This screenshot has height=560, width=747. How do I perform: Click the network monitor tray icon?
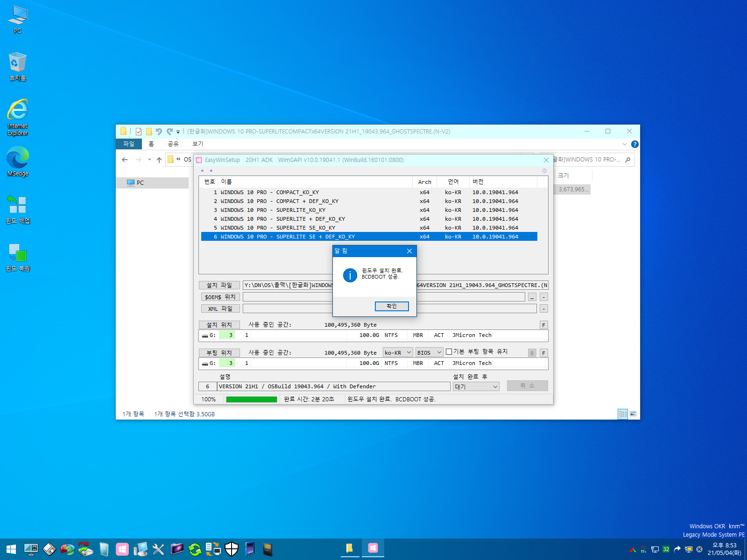pyautogui.click(x=655, y=549)
